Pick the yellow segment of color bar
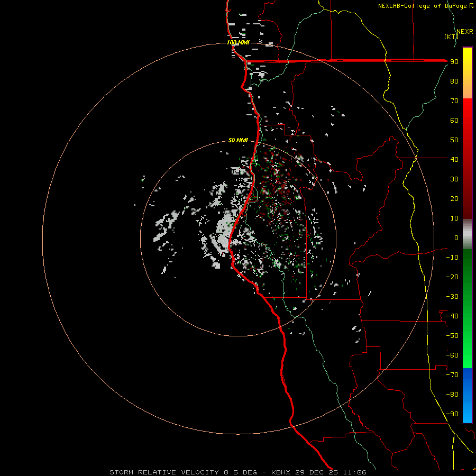The height and width of the screenshot is (476, 476). [467, 61]
